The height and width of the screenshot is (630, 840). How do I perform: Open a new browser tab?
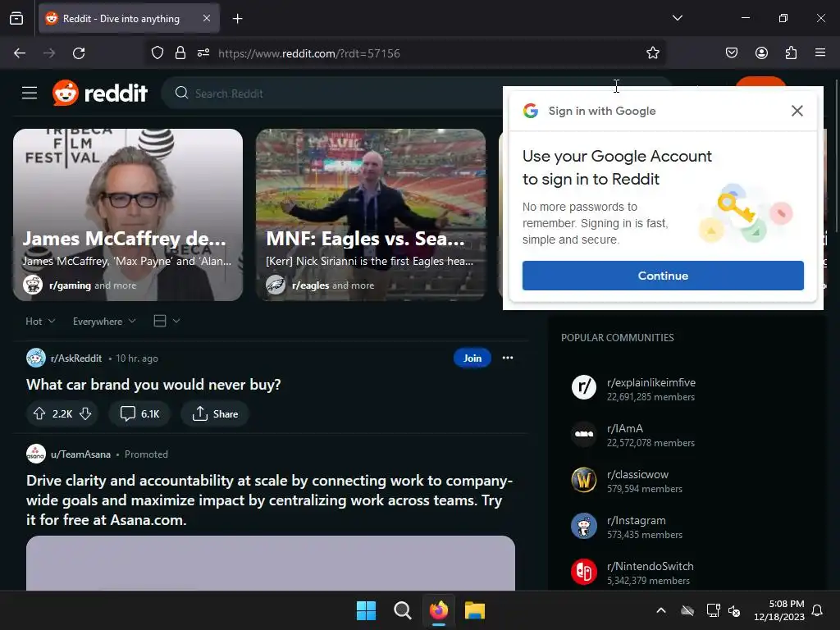pyautogui.click(x=237, y=19)
